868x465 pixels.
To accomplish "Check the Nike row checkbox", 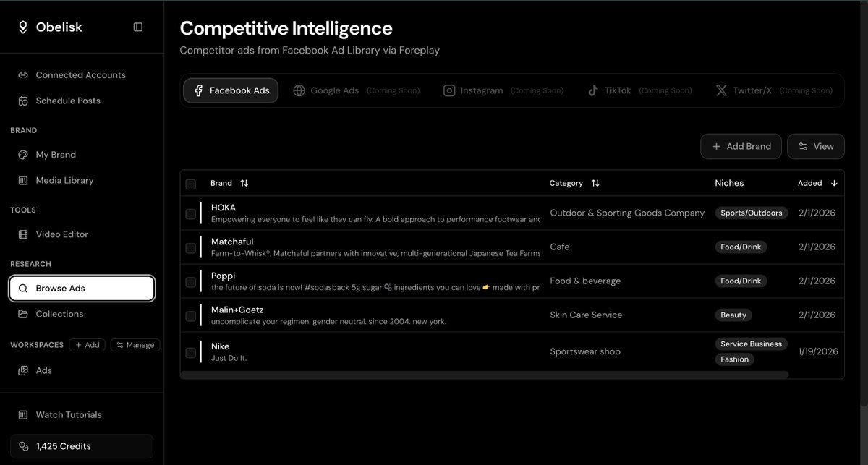I will (191, 353).
